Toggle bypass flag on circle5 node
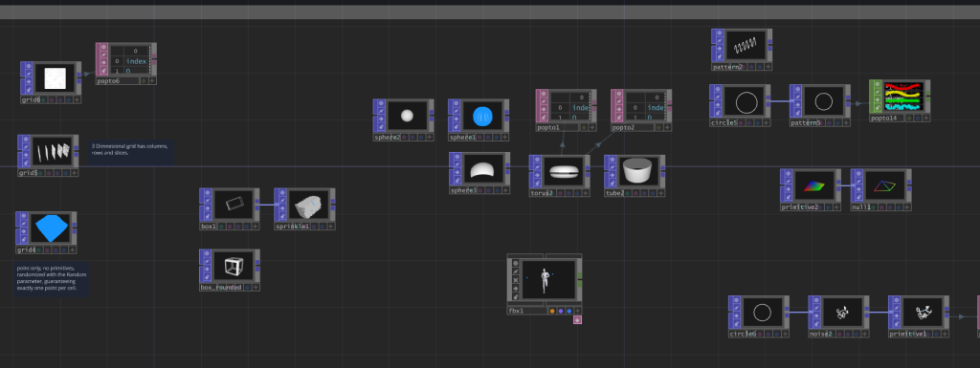This screenshot has width=980, height=368. pyautogui.click(x=718, y=105)
